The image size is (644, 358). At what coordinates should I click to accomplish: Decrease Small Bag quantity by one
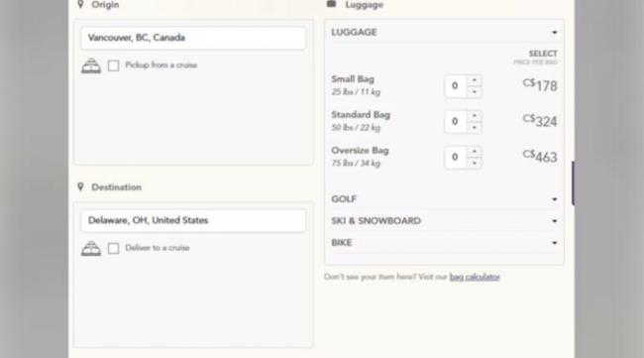[x=474, y=91]
